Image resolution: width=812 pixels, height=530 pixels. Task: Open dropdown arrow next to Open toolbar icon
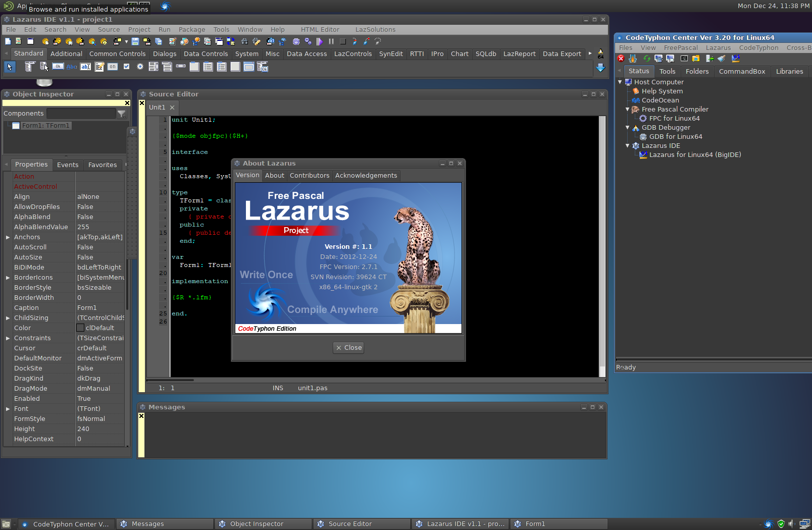126,41
